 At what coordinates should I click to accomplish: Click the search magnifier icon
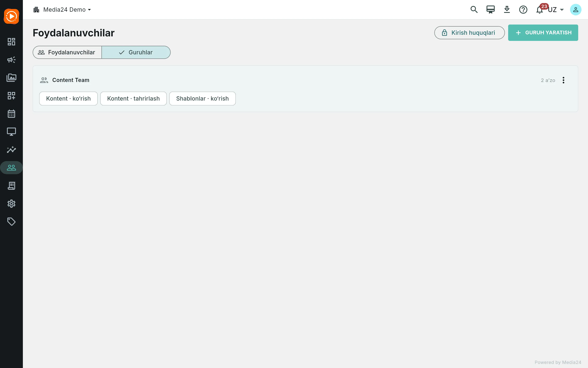(x=474, y=10)
